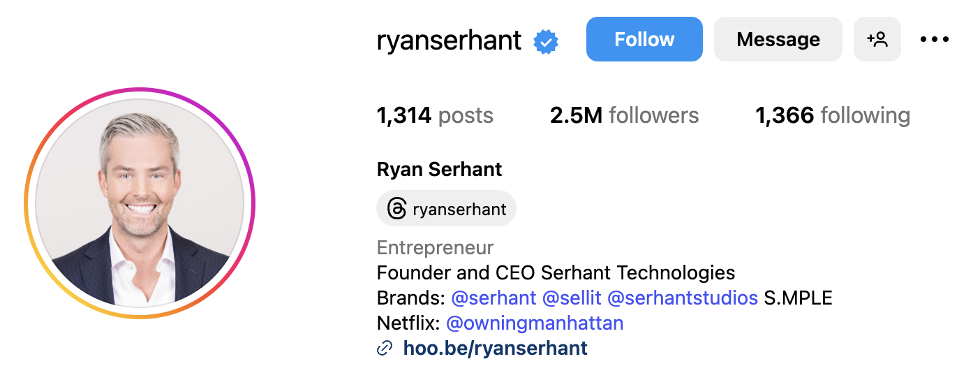Click the Entrepreneur category label
This screenshot has height=380, width=980.
[x=435, y=248]
